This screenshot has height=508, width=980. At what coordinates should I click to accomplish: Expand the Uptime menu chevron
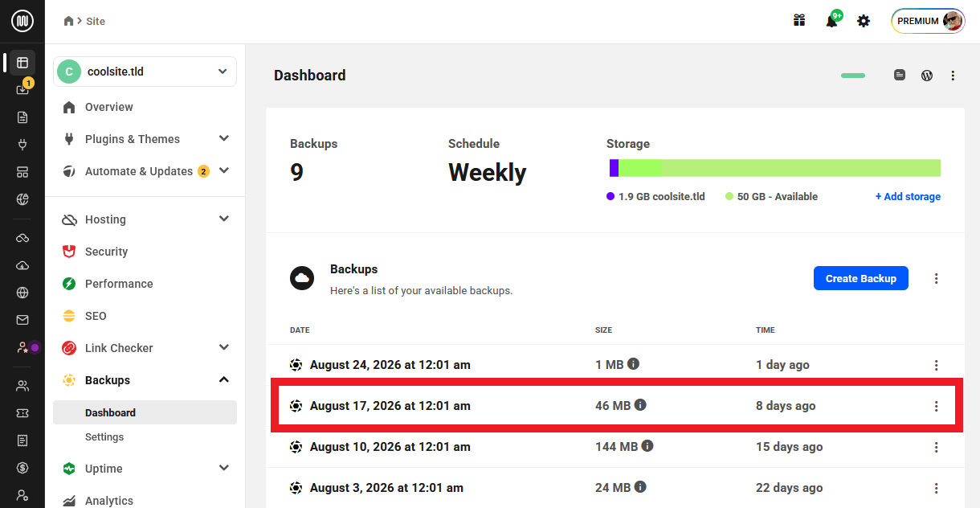[x=224, y=469]
